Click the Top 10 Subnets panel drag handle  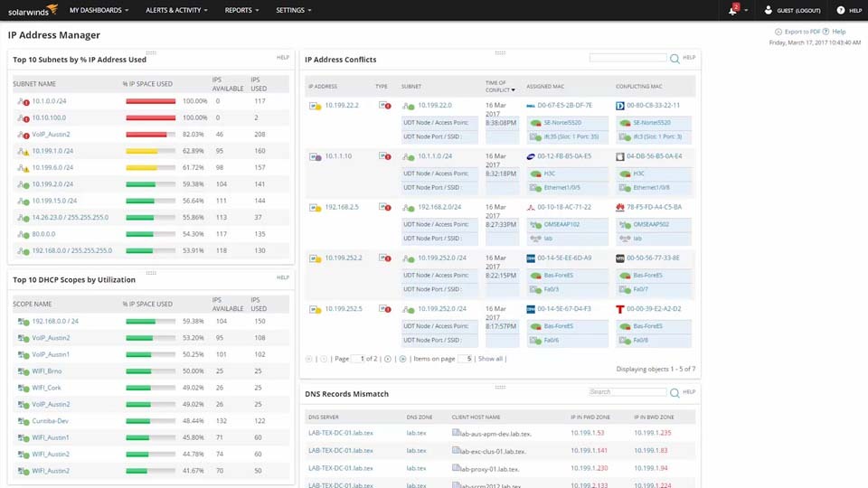click(151, 53)
